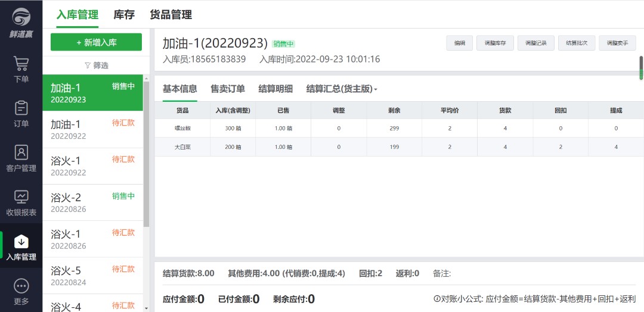Switch to the 库存 top tab

pos(124,15)
